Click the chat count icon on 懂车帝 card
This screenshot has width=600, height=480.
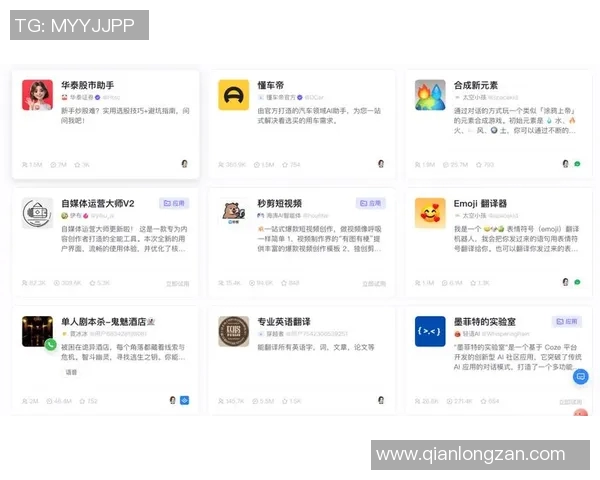tap(257, 165)
